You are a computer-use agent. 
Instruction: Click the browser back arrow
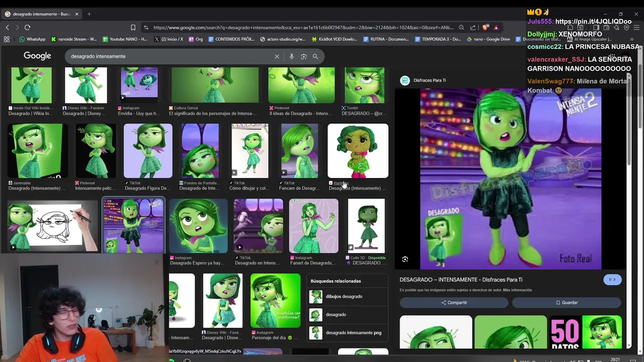[7, 27]
